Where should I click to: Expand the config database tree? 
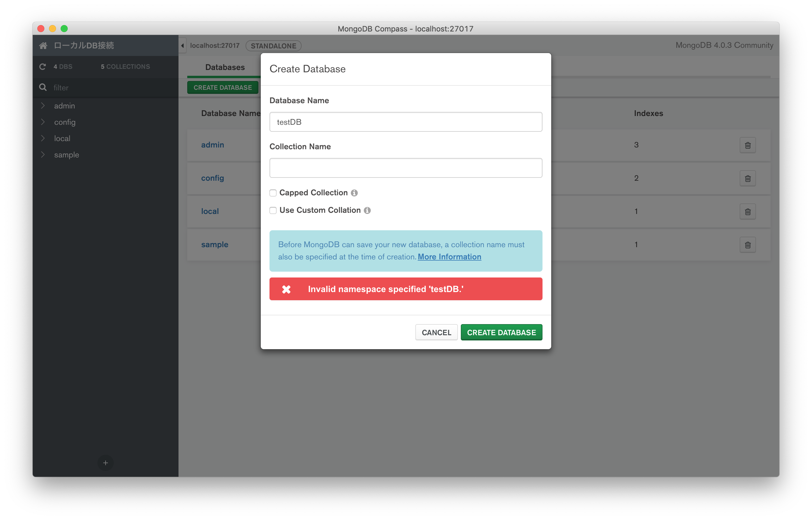[43, 122]
